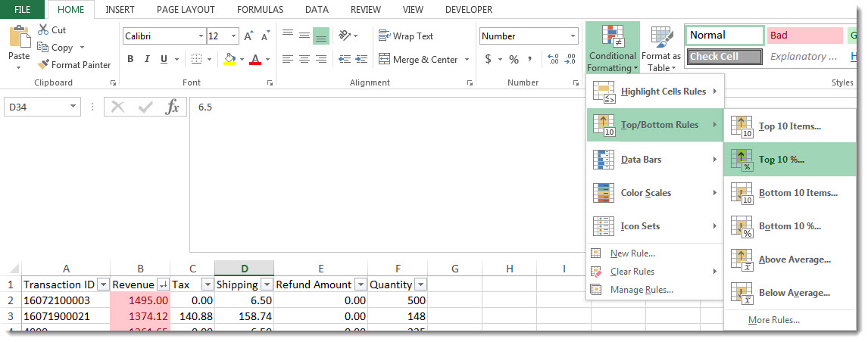Align text left
Screen dimensions: 868x342
(287, 59)
